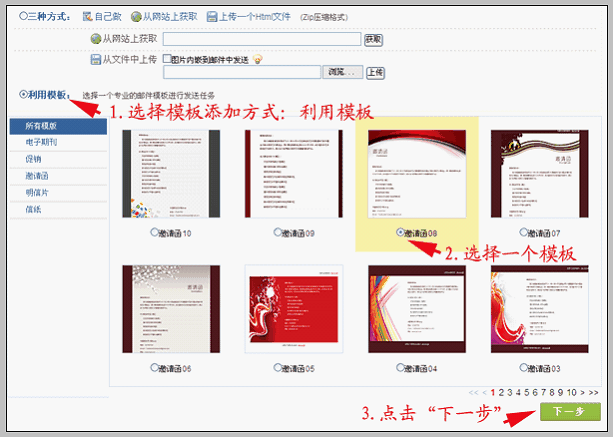Enable 图片内嵌到邮件中发送 checkbox

pos(167,59)
